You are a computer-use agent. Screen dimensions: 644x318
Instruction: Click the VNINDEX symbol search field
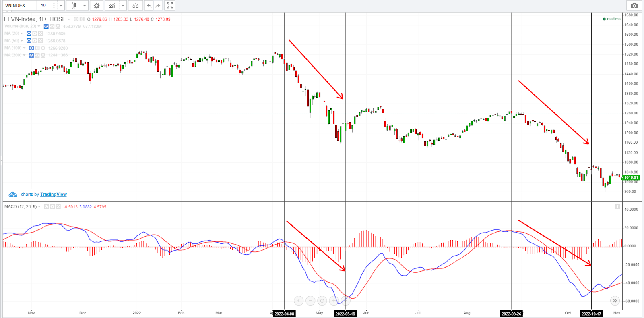pos(19,6)
